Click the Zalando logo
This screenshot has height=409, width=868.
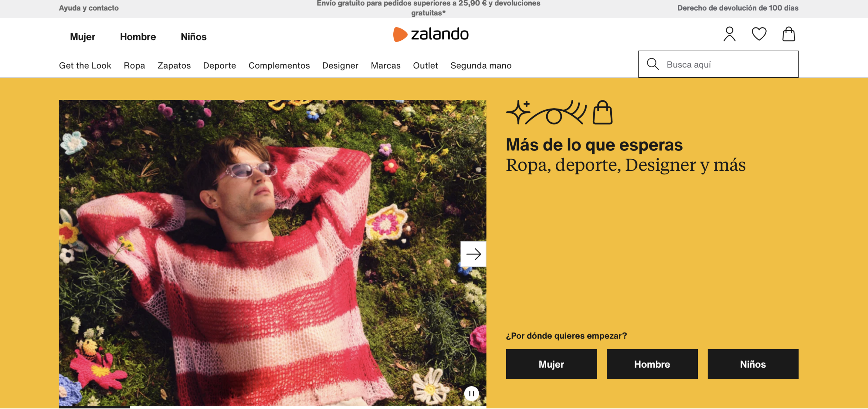pos(431,34)
